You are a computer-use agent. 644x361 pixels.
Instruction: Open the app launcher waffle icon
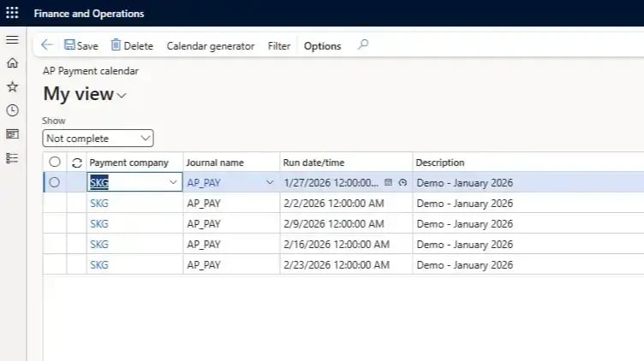click(12, 13)
